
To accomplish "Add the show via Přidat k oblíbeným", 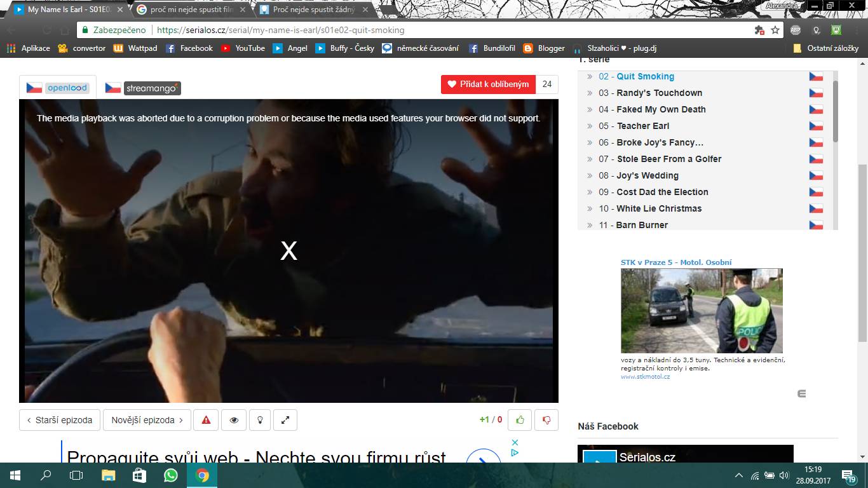I will pos(488,84).
